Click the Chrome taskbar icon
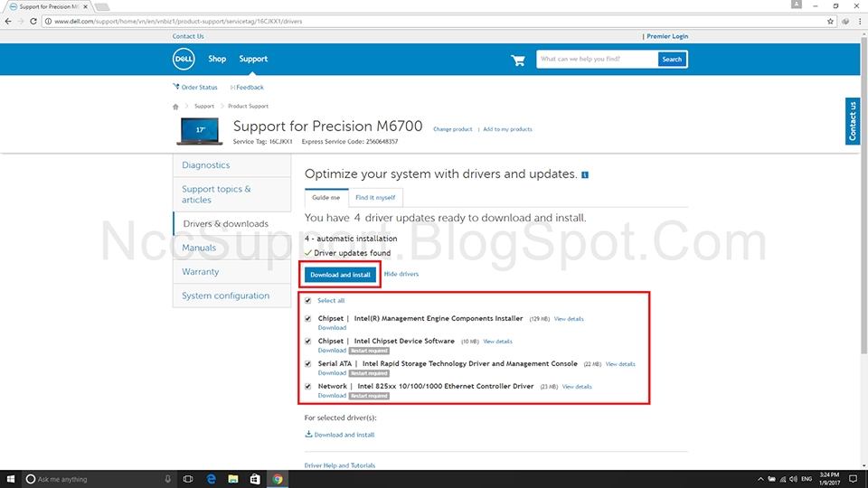 pyautogui.click(x=278, y=479)
